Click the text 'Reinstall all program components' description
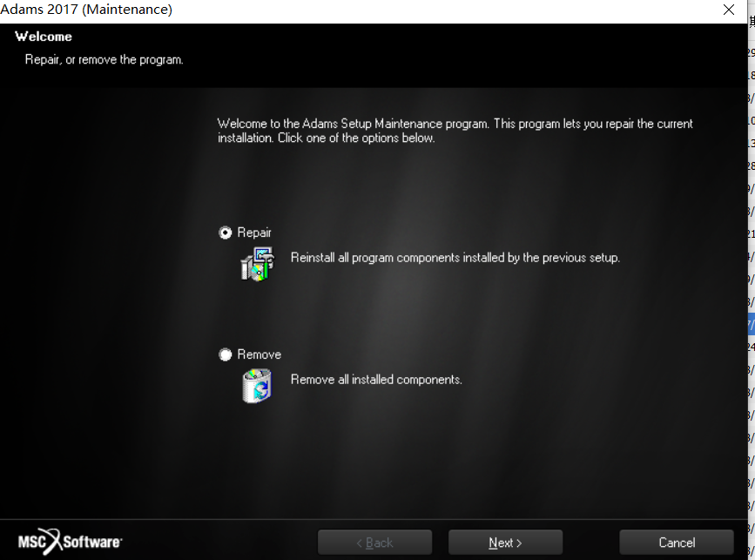Image resolution: width=755 pixels, height=560 pixels. 455,258
